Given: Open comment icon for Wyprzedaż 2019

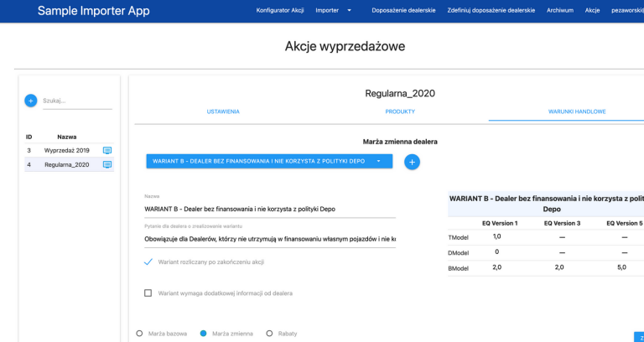Looking at the screenshot, I should (x=106, y=150).
